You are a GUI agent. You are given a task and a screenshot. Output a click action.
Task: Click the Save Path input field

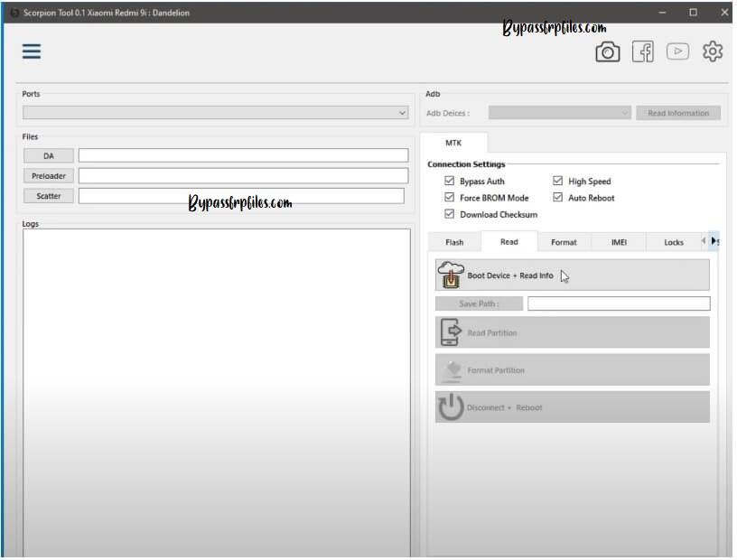pos(619,303)
